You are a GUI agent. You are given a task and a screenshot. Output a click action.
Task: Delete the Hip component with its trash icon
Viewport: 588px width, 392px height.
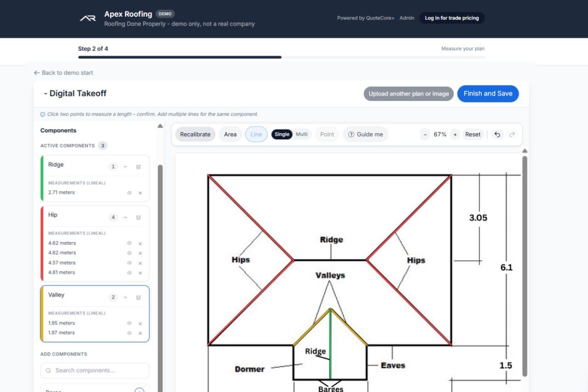pyautogui.click(x=138, y=217)
